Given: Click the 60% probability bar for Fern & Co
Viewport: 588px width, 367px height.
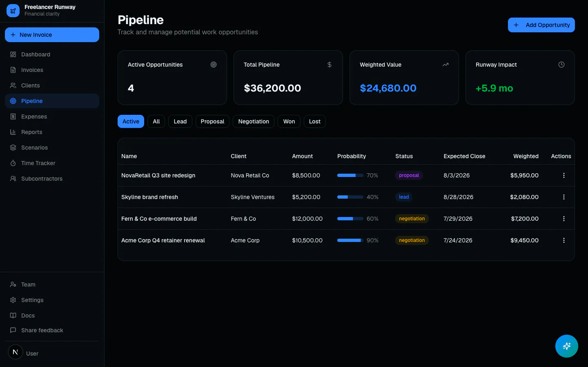Looking at the screenshot, I should tap(350, 219).
